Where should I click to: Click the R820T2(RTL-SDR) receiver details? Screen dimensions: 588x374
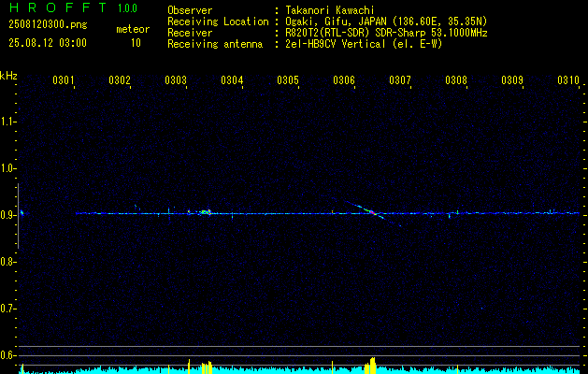(x=386, y=33)
